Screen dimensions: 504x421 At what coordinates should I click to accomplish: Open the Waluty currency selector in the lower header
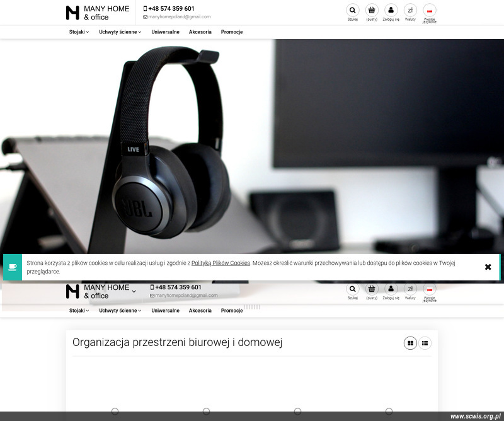[x=410, y=289]
